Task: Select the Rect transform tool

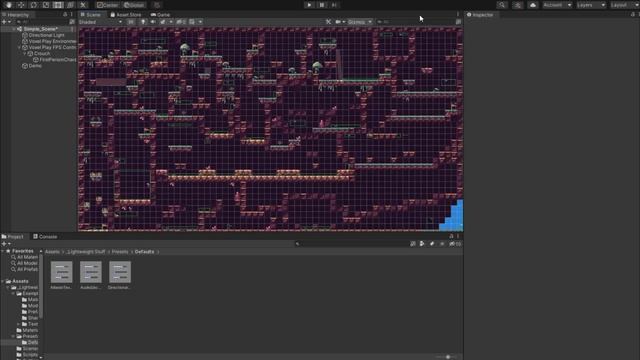Action: point(58,5)
